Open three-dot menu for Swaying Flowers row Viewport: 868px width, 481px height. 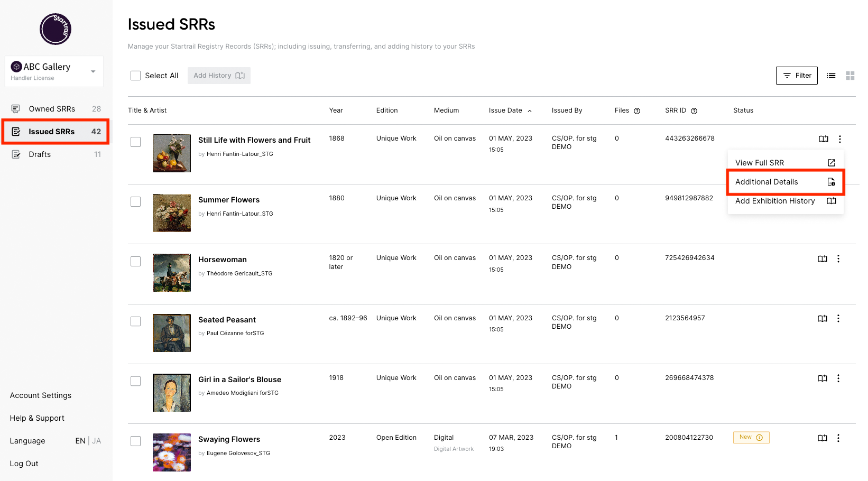pyautogui.click(x=838, y=438)
